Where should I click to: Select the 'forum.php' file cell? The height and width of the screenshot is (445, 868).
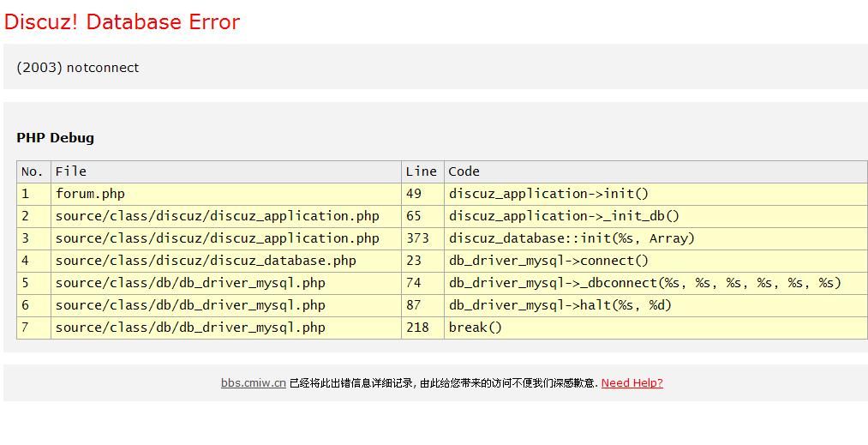pos(226,194)
